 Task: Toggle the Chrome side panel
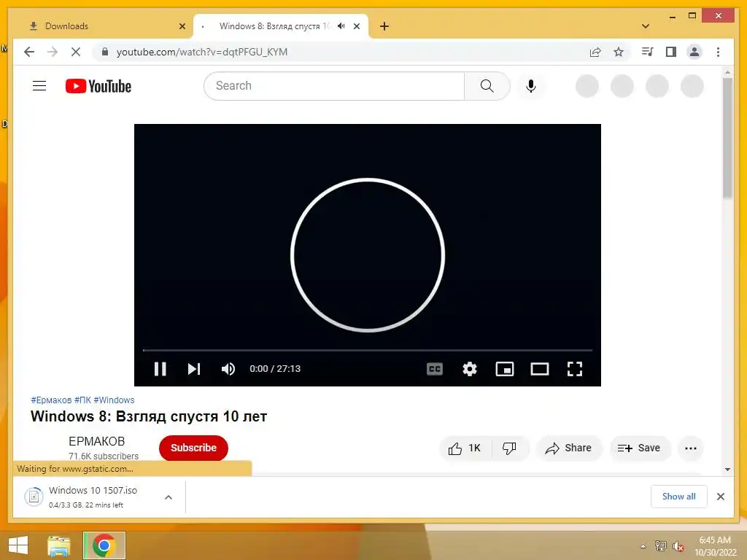tap(671, 52)
